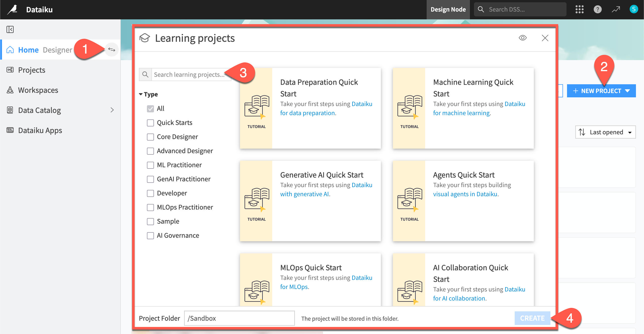Click the Dataiku bird logo
The height and width of the screenshot is (334, 644).
point(13,10)
